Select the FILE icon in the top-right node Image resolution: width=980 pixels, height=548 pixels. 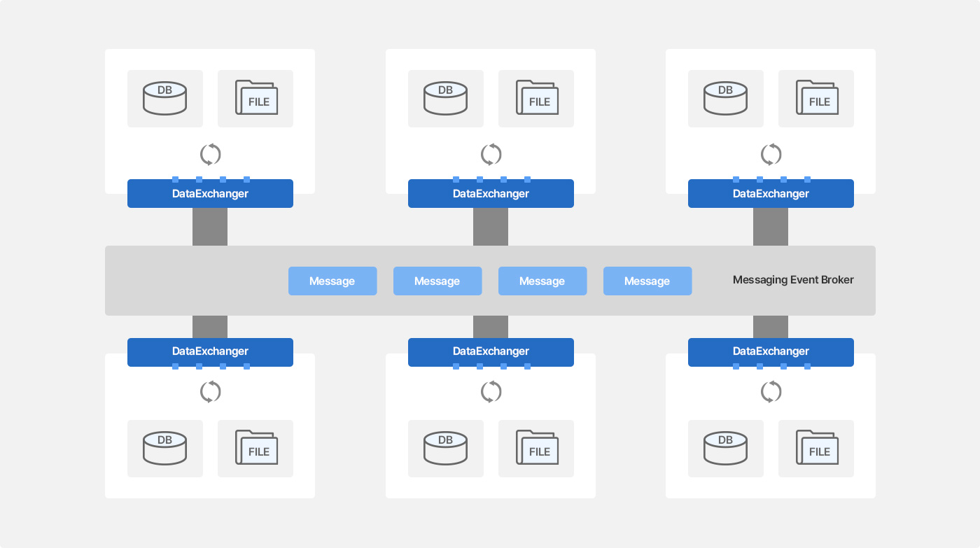pyautogui.click(x=817, y=98)
